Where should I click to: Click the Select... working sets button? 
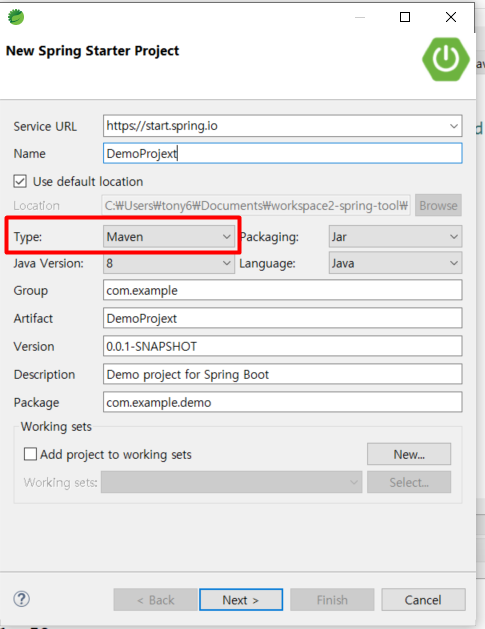409,482
